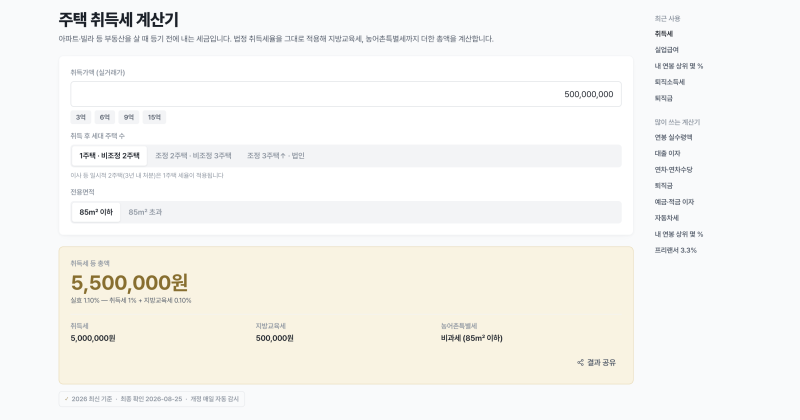The width and height of the screenshot is (800, 420).
Task: Open 내 연봉 상위 몇 % under 최근 사용
Action: [x=679, y=66]
